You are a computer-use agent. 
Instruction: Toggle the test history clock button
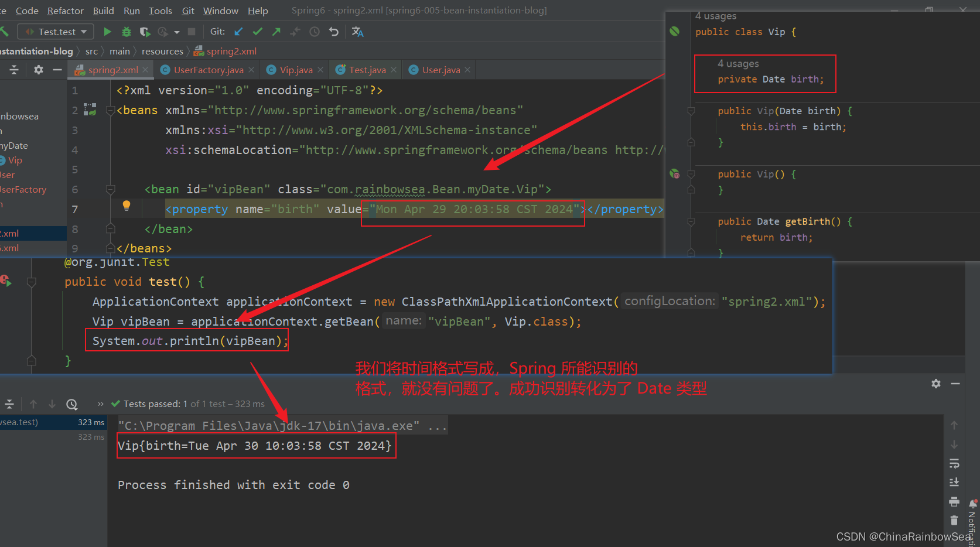tap(72, 404)
